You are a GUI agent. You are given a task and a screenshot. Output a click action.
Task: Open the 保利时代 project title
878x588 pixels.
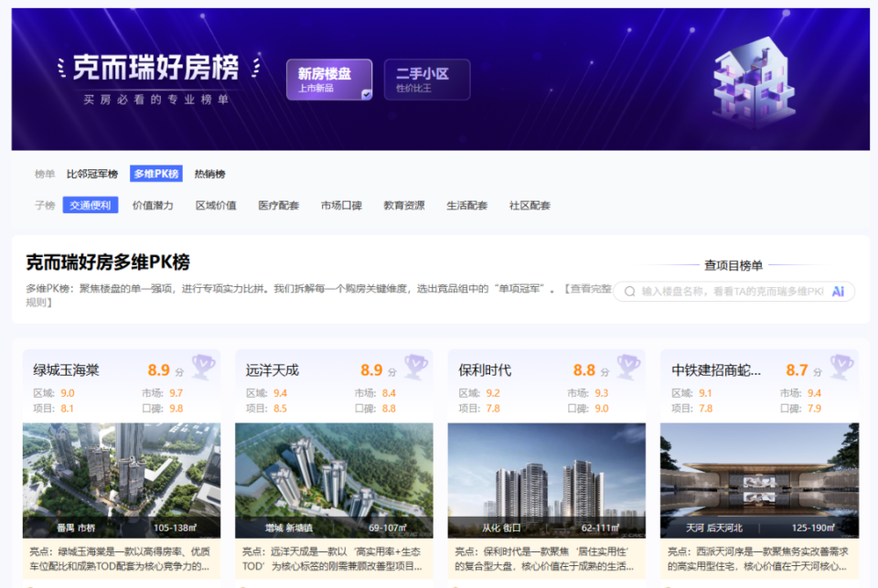coord(485,370)
